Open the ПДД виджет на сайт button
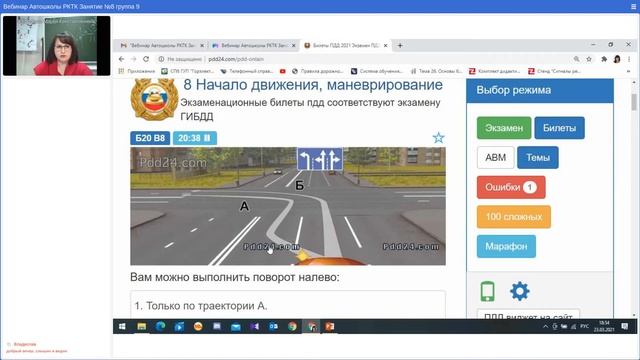Viewport: 640px width, 360px height. click(x=529, y=314)
